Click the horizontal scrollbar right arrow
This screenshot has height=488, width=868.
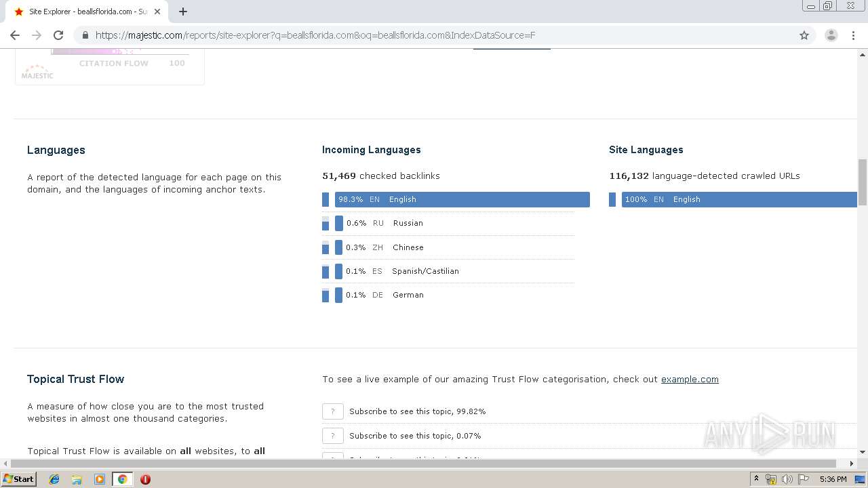(x=852, y=464)
